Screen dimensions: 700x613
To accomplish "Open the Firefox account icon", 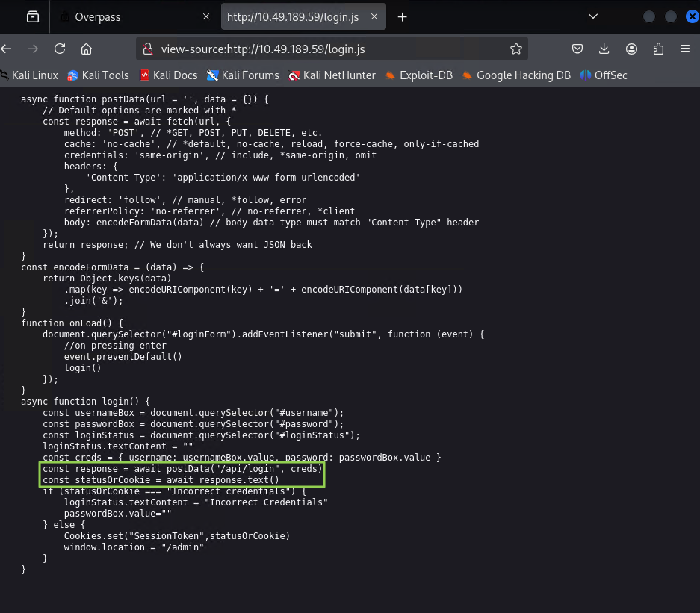I will pos(631,49).
